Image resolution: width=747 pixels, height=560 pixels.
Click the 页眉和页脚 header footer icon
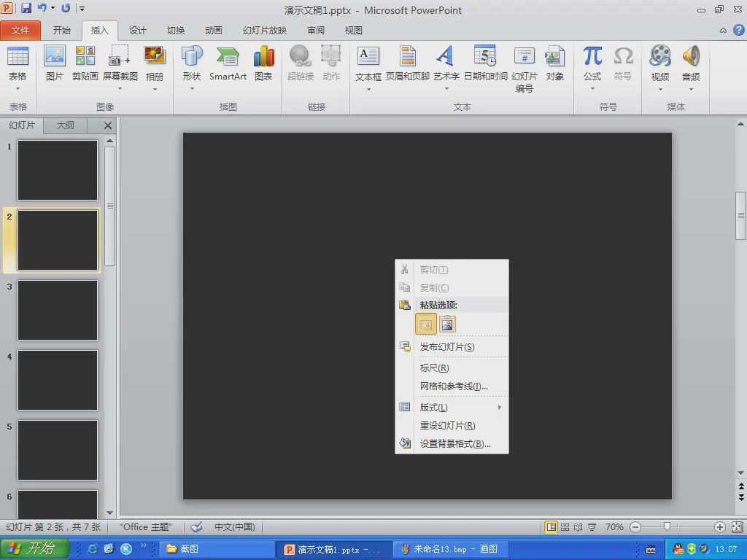[408, 63]
